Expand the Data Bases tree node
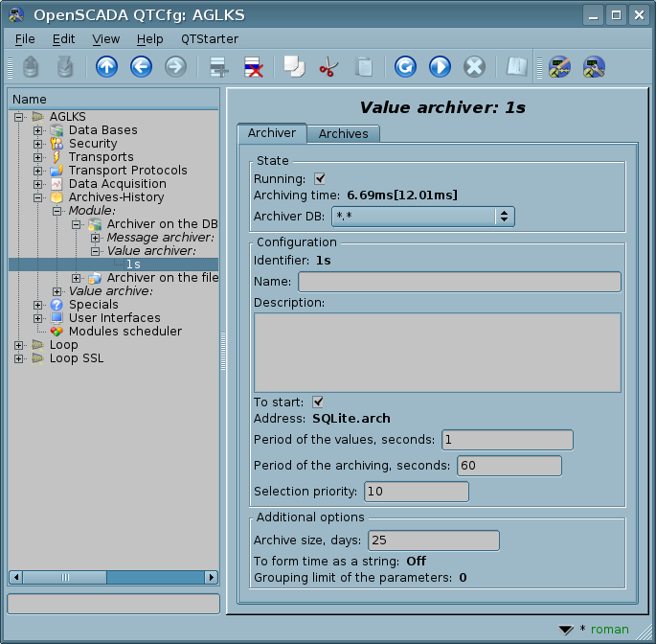The image size is (656, 644). pyautogui.click(x=37, y=130)
